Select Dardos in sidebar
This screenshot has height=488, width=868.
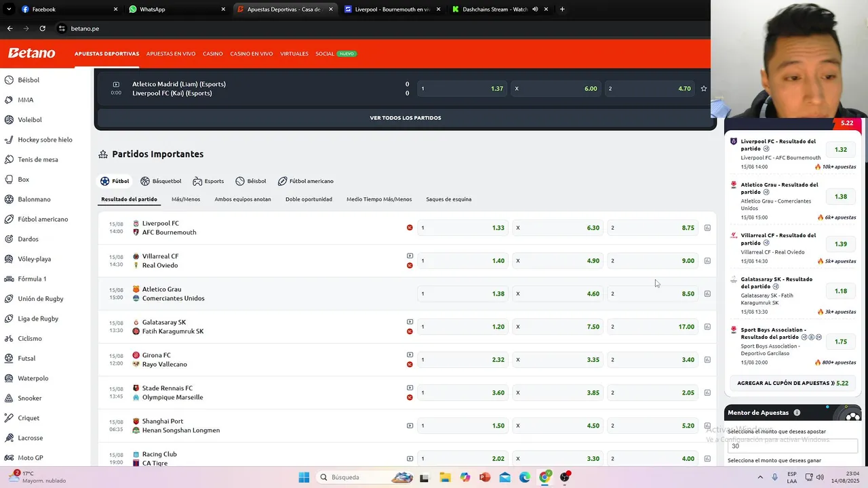pos(28,239)
